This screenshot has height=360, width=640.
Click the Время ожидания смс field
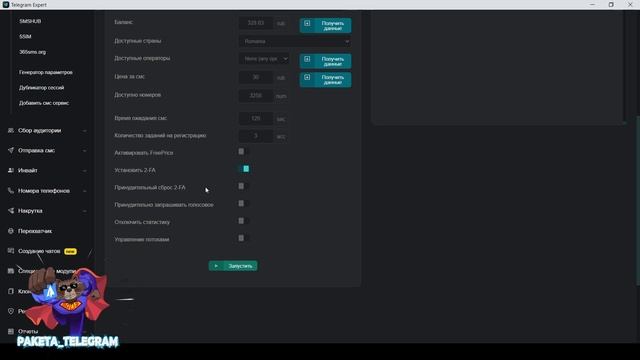click(256, 118)
